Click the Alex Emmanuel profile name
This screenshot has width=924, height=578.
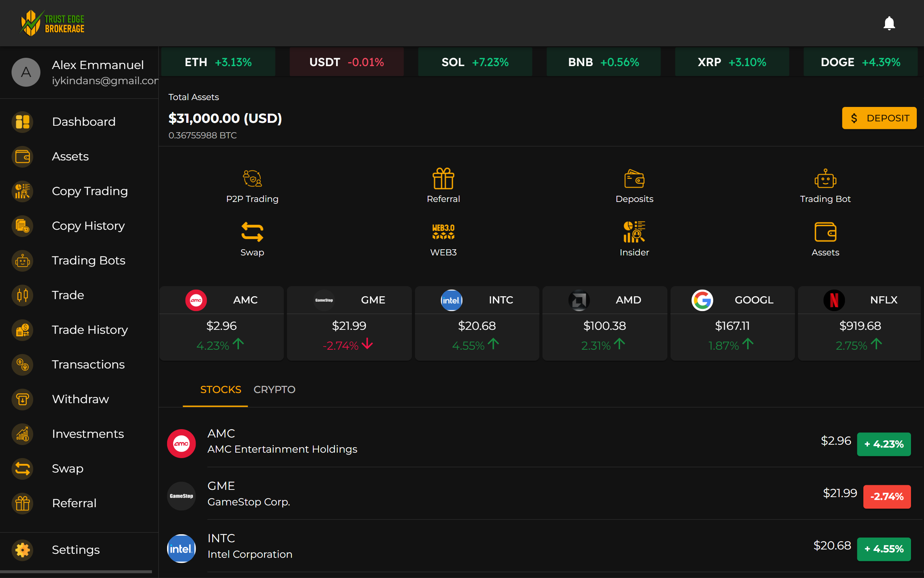tap(98, 65)
